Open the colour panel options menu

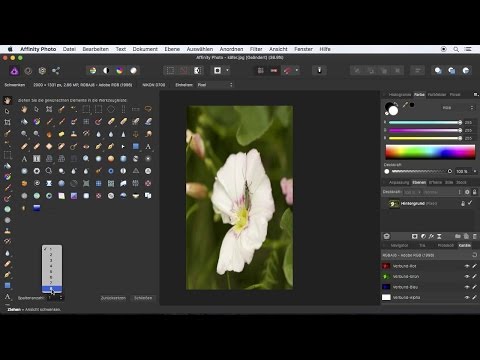coord(476,95)
